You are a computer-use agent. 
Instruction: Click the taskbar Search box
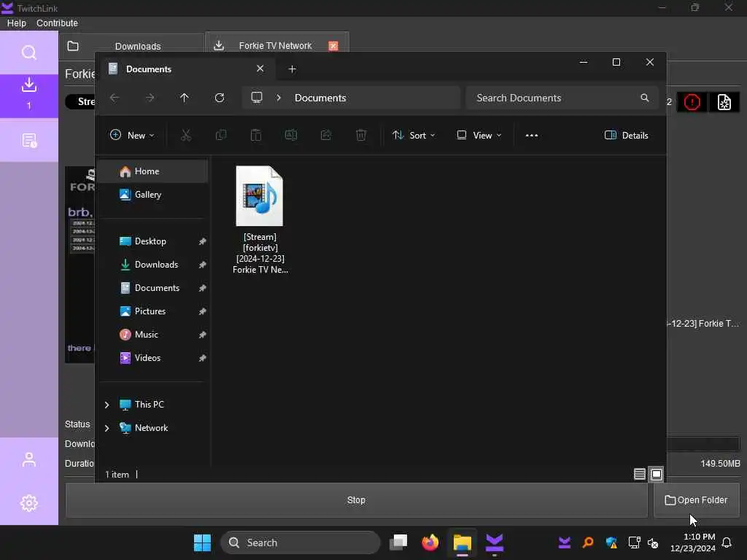[300, 542]
